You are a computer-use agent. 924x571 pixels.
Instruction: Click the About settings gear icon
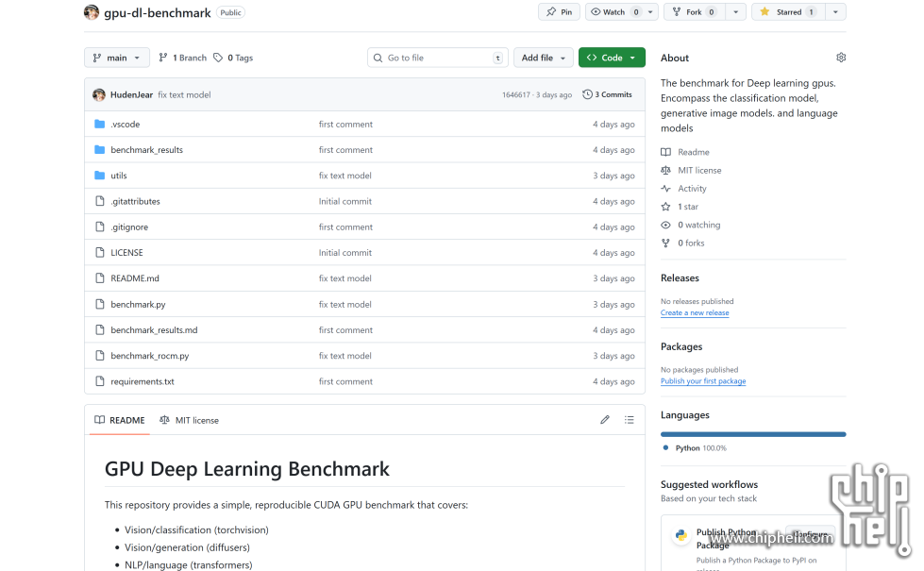pyautogui.click(x=841, y=58)
